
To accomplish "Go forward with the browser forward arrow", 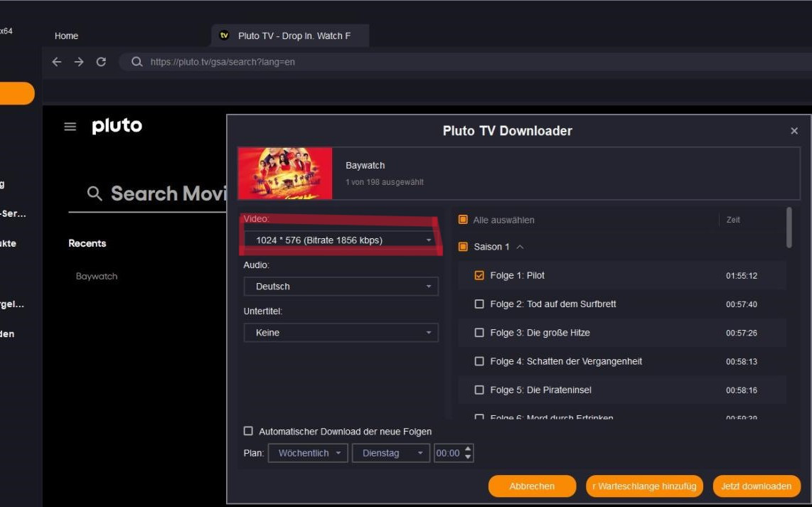I will tap(79, 62).
